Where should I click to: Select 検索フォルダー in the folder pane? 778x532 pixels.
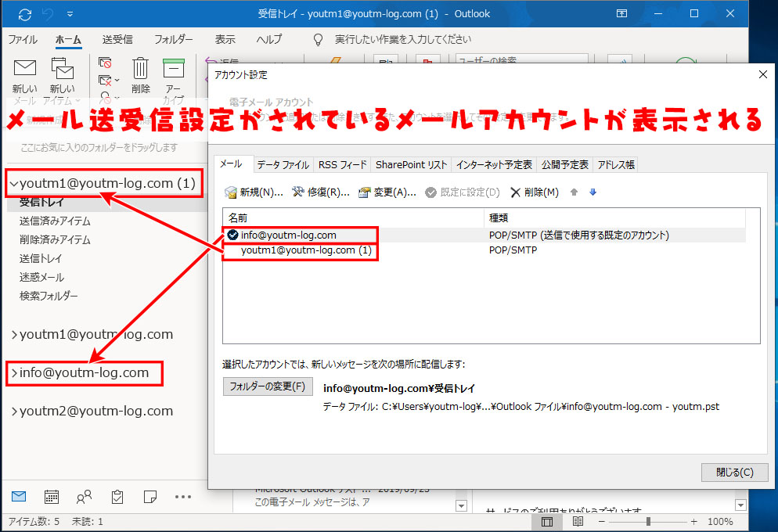pyautogui.click(x=49, y=296)
